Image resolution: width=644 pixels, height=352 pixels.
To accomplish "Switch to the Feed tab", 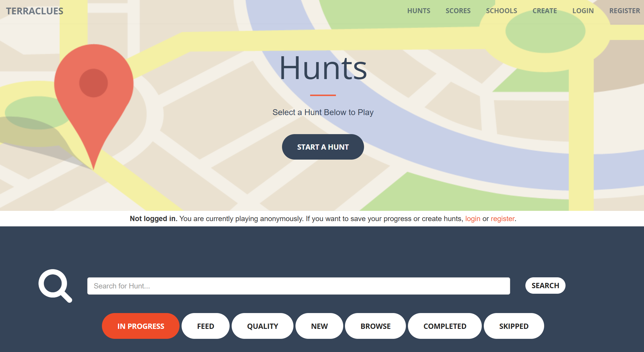I will coord(205,326).
